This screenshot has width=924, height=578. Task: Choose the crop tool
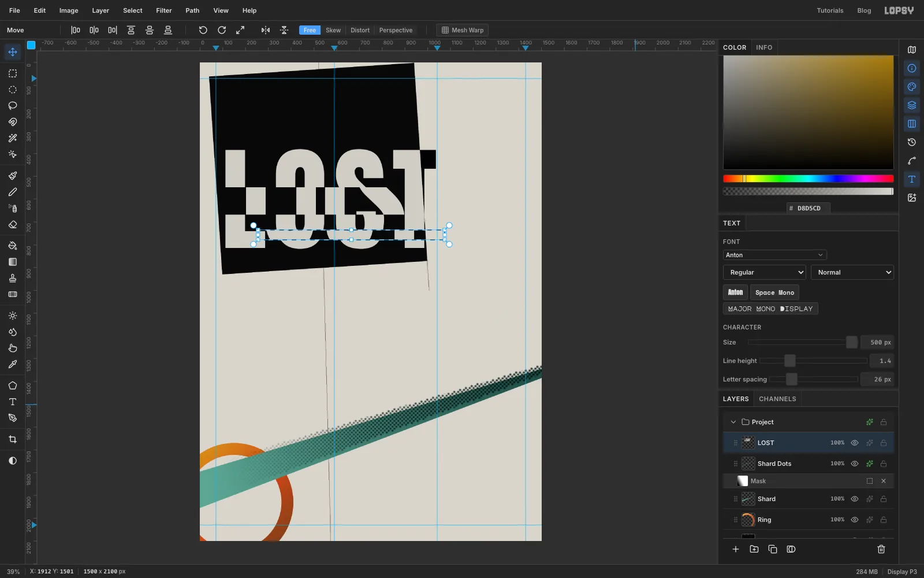(13, 439)
